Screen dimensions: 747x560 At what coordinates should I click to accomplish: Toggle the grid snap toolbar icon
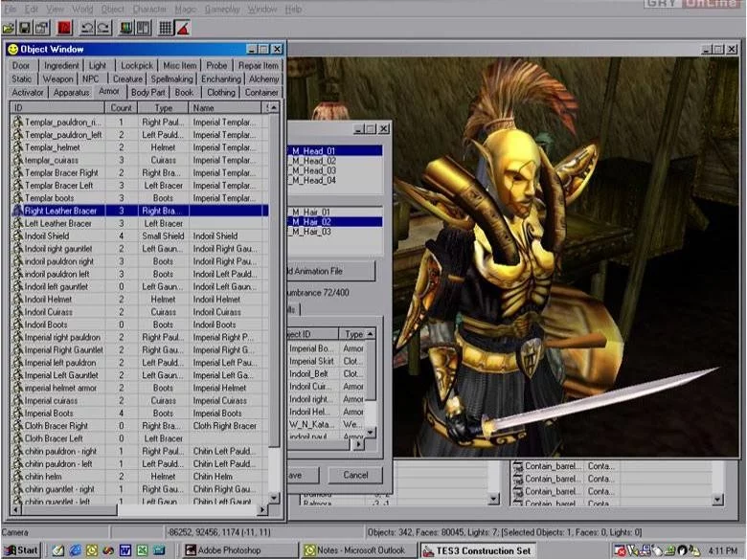[x=165, y=28]
